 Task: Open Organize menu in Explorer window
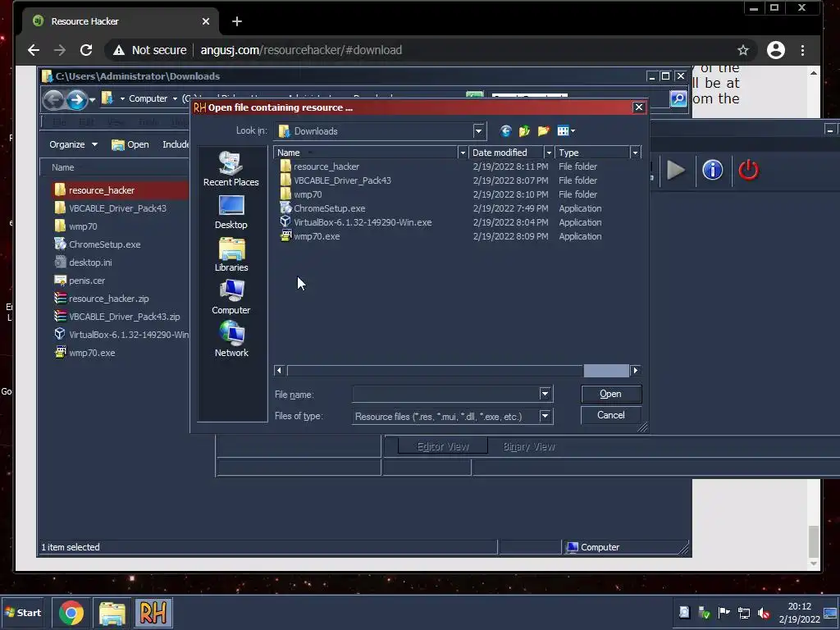pyautogui.click(x=73, y=144)
